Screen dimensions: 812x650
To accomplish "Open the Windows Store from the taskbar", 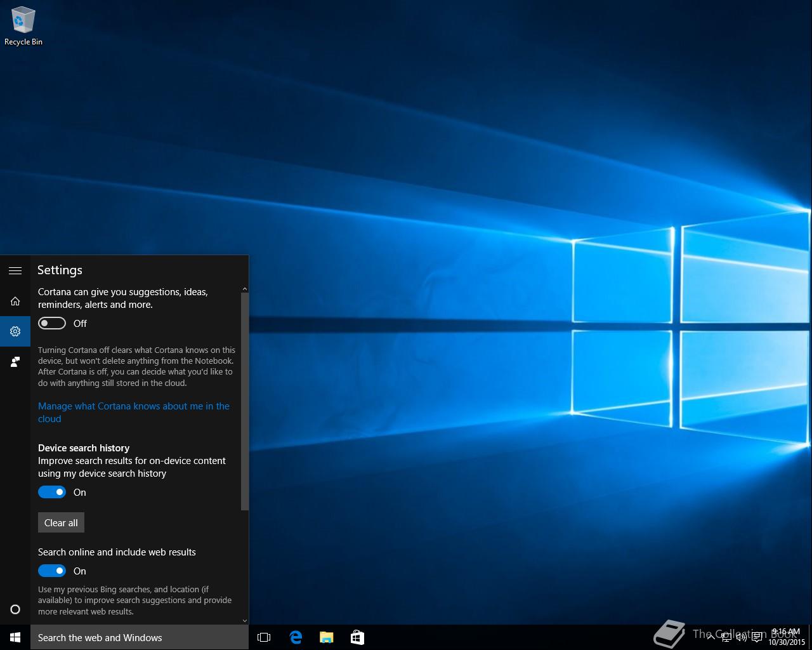I will (357, 637).
